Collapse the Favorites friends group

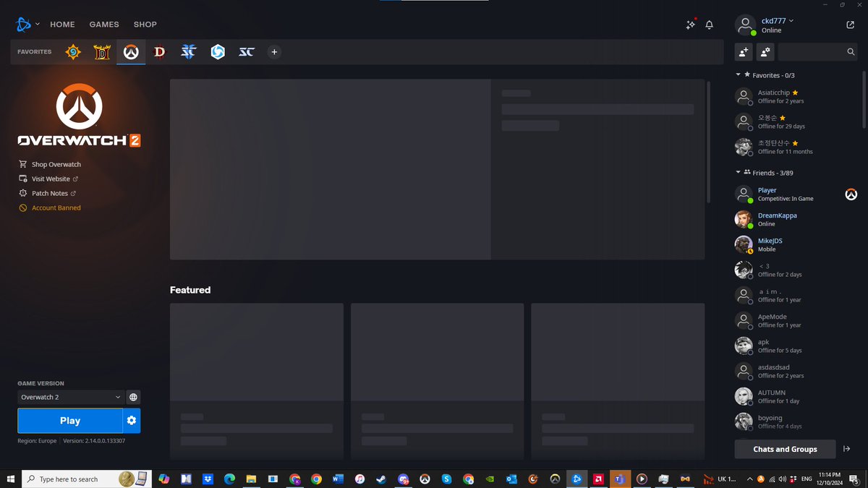[x=738, y=74]
